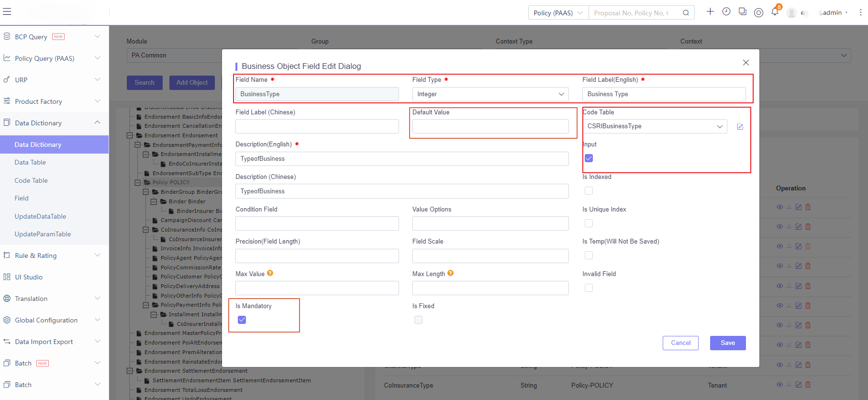Viewport: 868px width, 400px height.
Task: Click the UI Studio sidebar icon
Action: tap(7, 277)
